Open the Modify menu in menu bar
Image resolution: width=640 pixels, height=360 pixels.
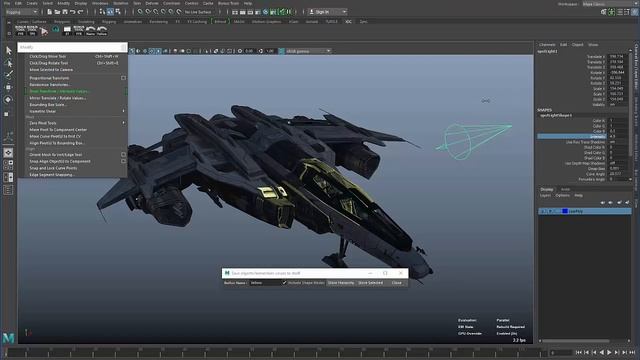[x=63, y=3]
